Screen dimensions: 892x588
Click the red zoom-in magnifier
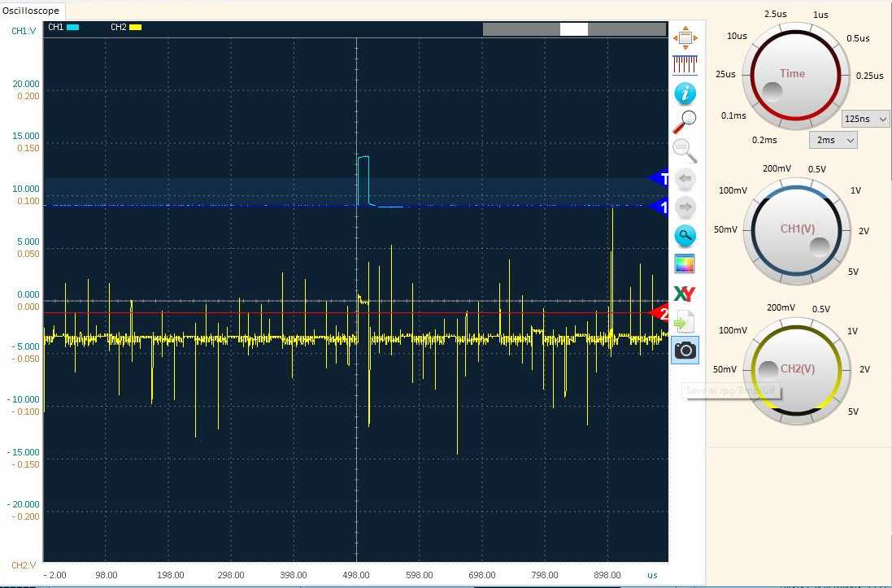[685, 122]
